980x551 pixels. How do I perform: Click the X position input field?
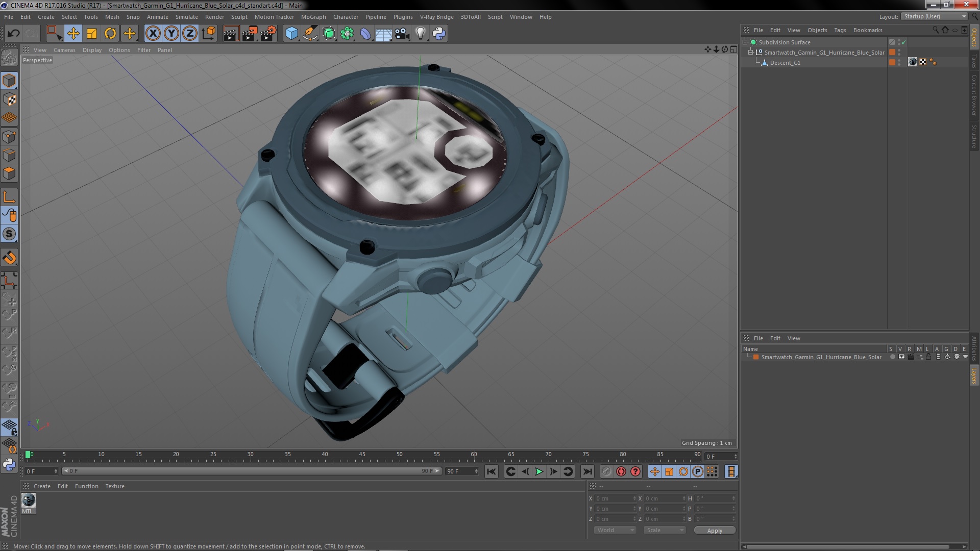tap(616, 498)
